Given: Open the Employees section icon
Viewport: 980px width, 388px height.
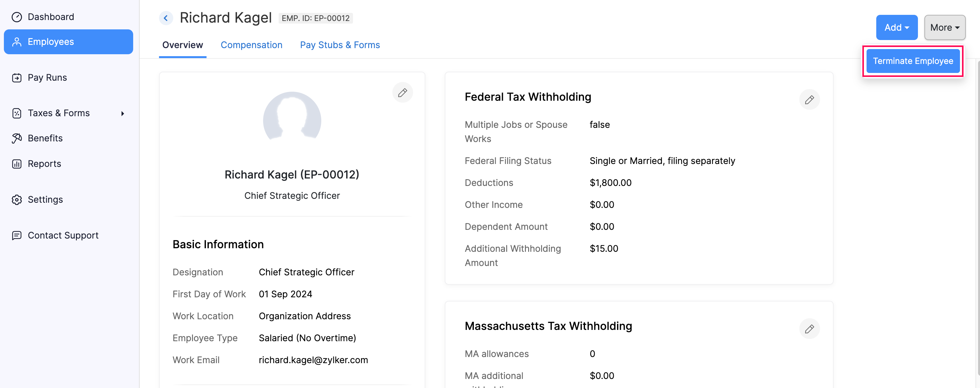Looking at the screenshot, I should 17,41.
